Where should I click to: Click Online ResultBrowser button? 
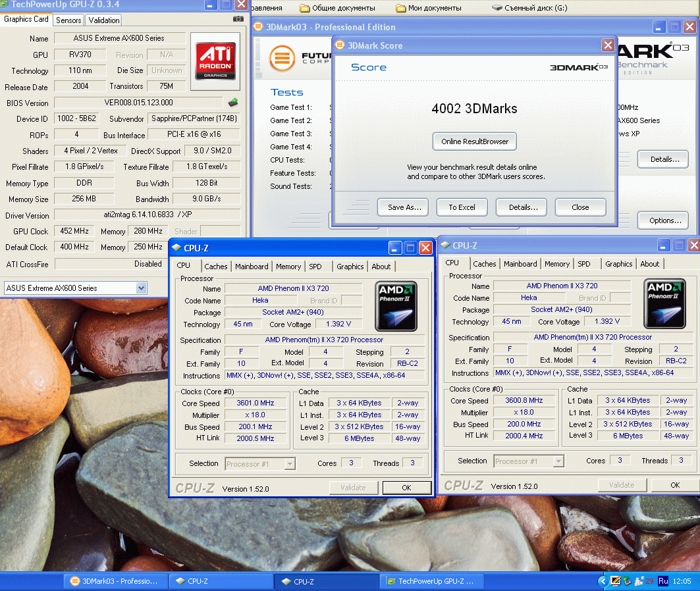pos(475,141)
